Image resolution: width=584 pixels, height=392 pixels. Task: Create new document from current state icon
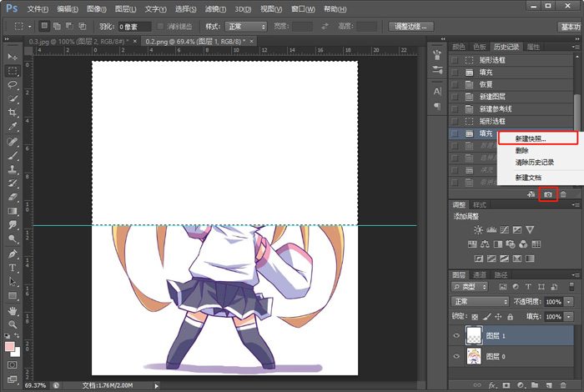tap(531, 194)
